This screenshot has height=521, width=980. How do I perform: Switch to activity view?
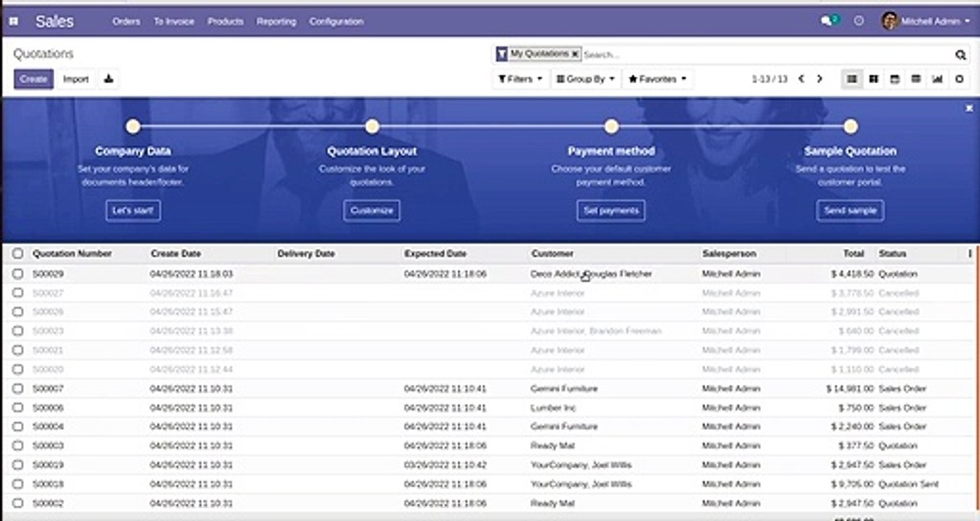[960, 79]
